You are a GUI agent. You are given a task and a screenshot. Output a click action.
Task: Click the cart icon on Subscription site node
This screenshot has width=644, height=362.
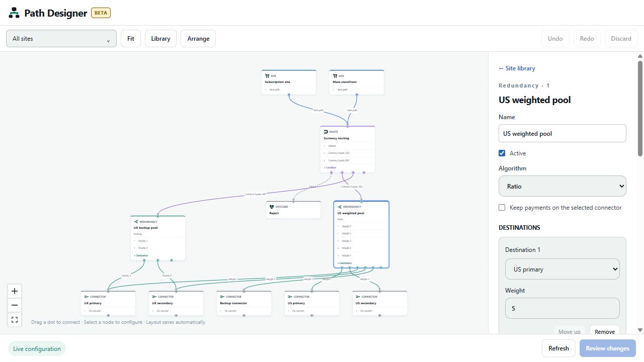267,76
